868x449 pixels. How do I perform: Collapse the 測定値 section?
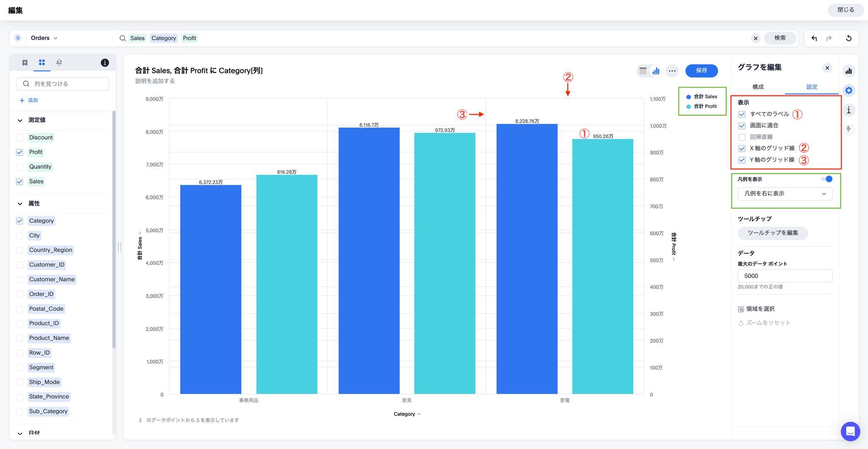[20, 120]
